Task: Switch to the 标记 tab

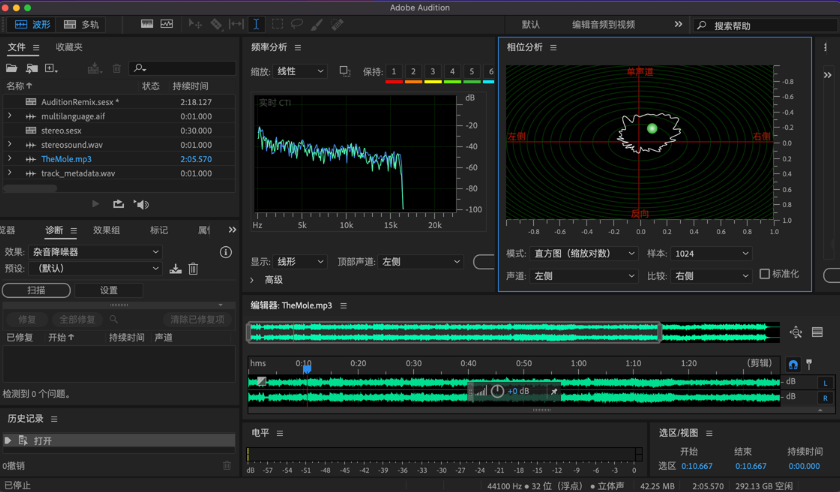Action: pyautogui.click(x=159, y=230)
